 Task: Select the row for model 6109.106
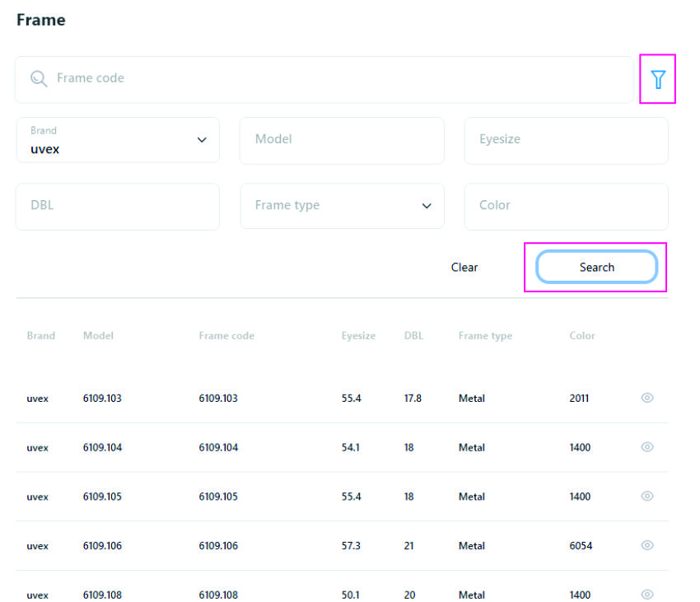point(329,546)
